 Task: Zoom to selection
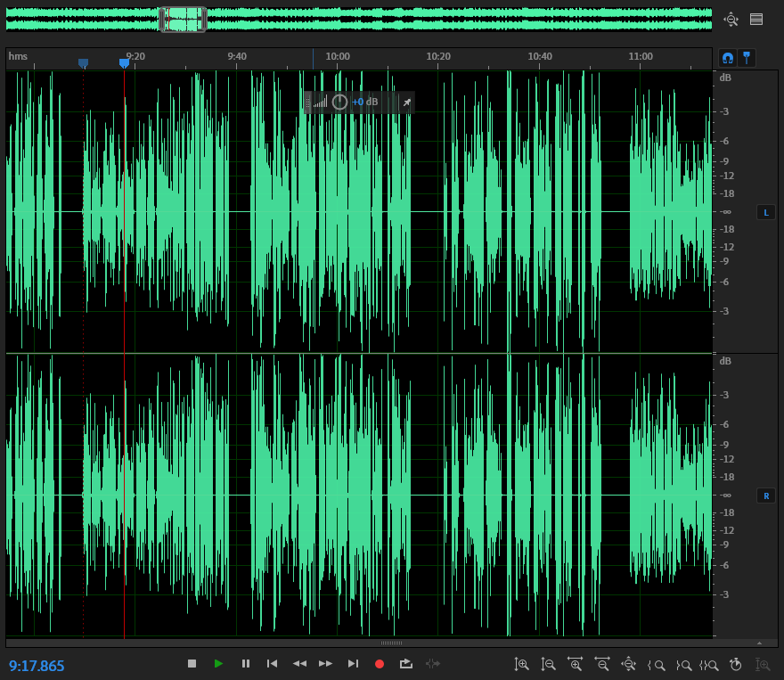click(x=709, y=665)
